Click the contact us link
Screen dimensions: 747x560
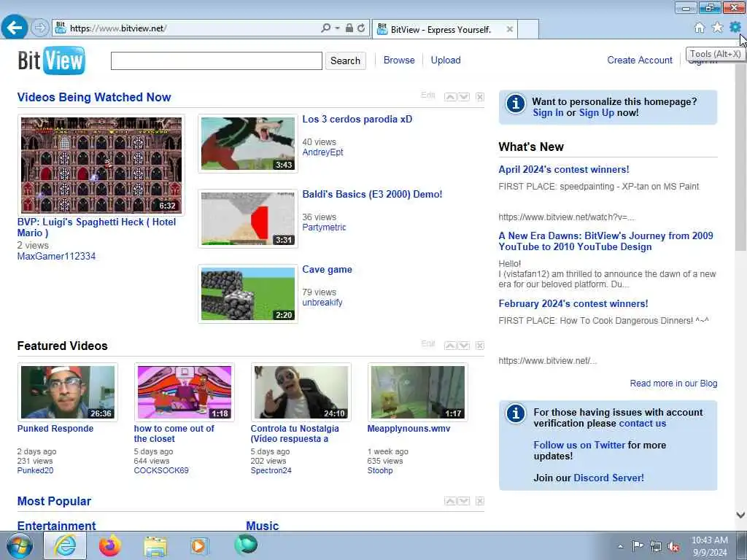tap(642, 424)
